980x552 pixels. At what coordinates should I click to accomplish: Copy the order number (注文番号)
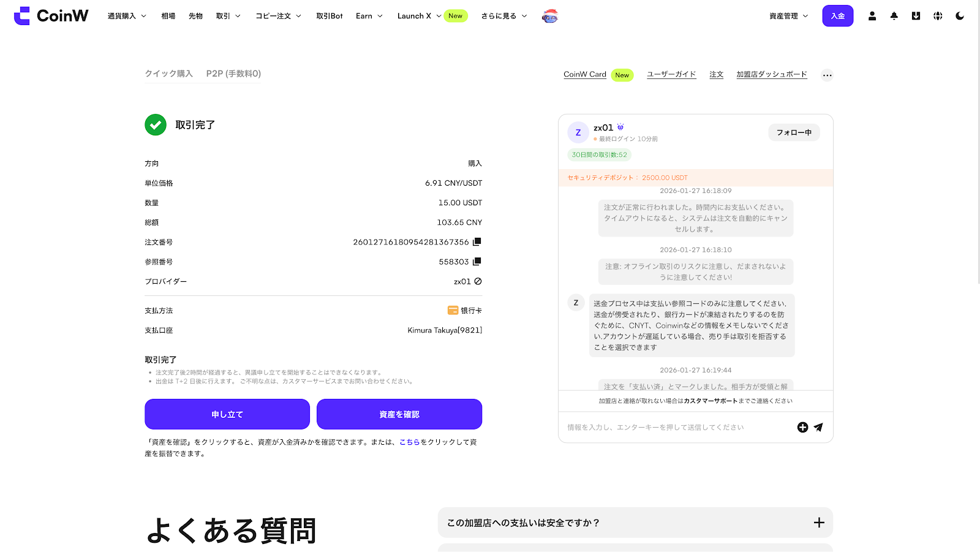(x=477, y=242)
